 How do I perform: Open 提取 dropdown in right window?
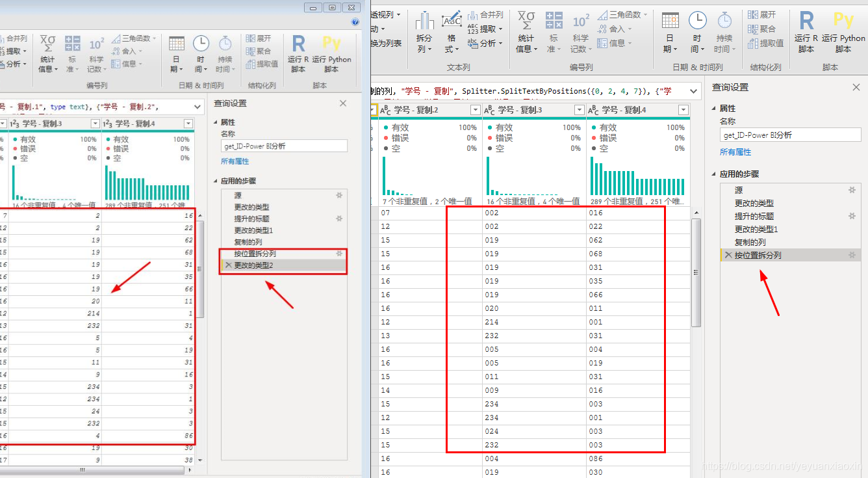click(485, 29)
